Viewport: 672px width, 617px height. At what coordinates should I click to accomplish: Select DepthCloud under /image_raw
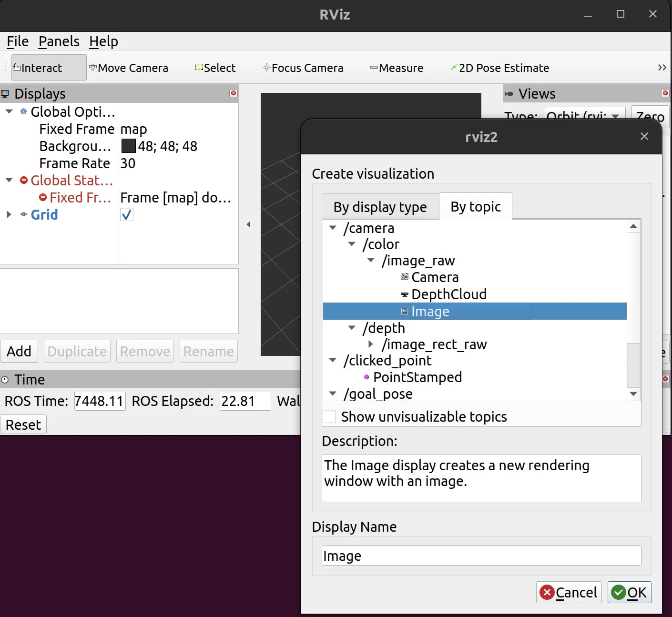[448, 294]
